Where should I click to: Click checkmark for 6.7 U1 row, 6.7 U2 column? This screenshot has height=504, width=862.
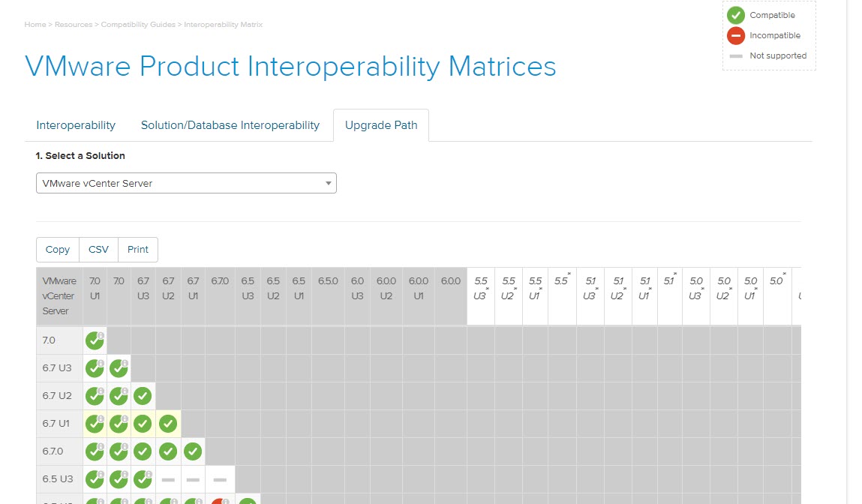pos(168,424)
